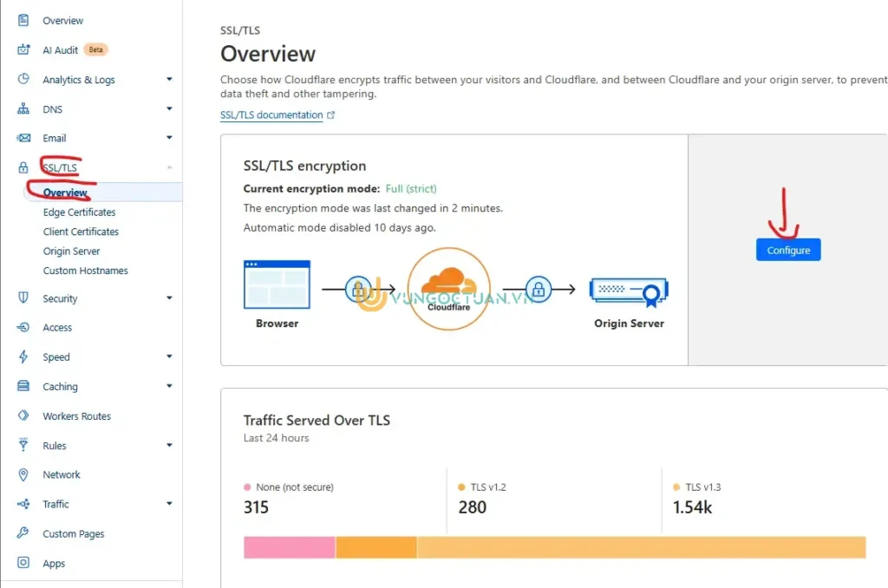Click the AI Audit robot icon
The image size is (888, 588).
click(x=23, y=49)
